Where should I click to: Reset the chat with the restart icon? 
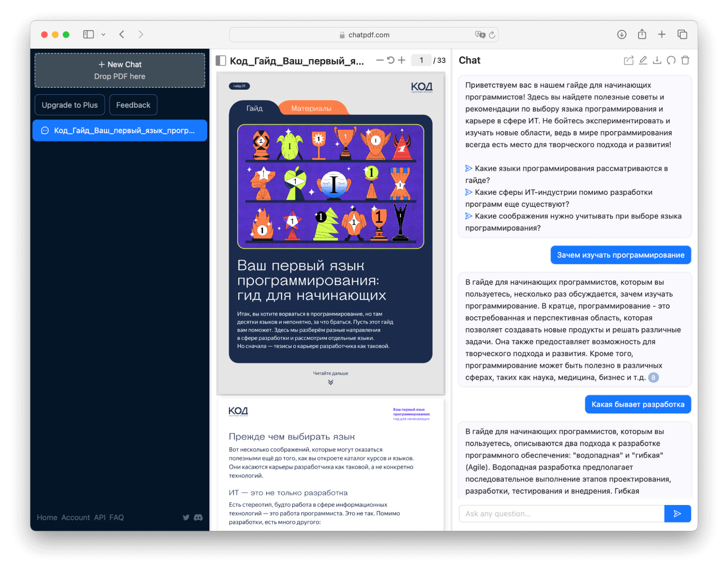point(672,60)
